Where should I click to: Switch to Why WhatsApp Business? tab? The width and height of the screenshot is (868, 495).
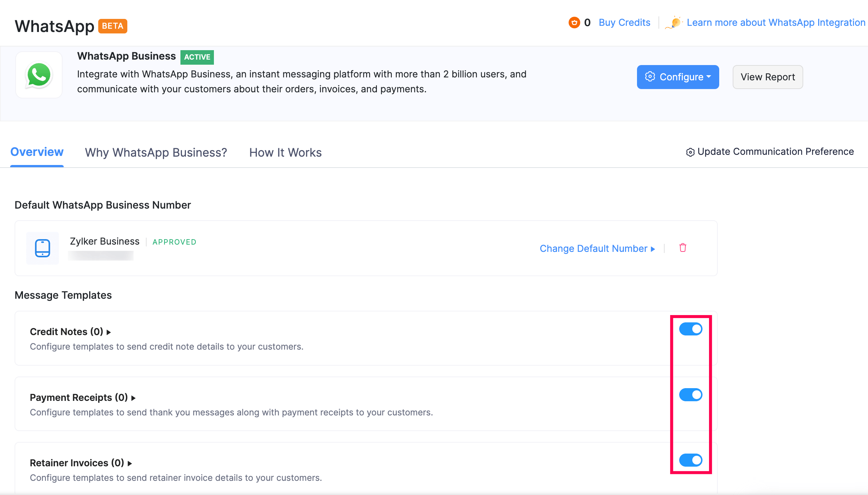click(x=156, y=153)
